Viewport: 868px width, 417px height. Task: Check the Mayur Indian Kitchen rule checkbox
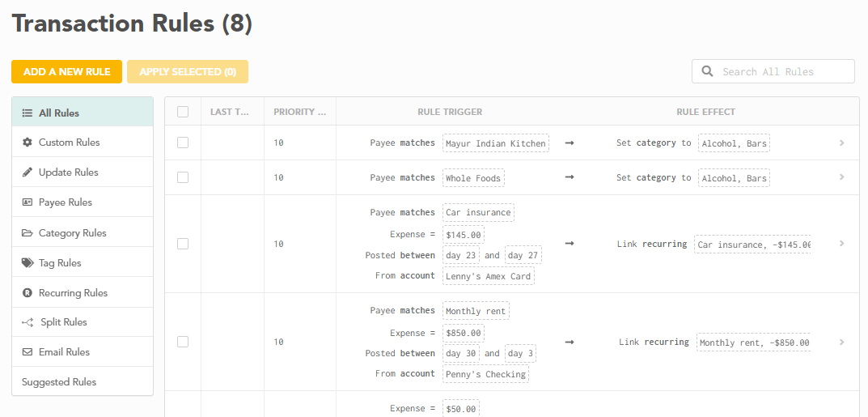[183, 143]
